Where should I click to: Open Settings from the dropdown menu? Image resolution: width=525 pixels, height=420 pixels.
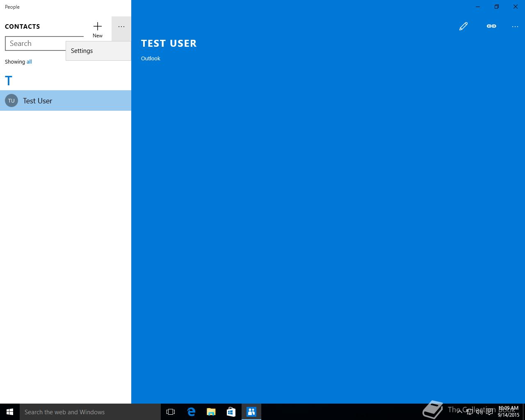pos(98,51)
